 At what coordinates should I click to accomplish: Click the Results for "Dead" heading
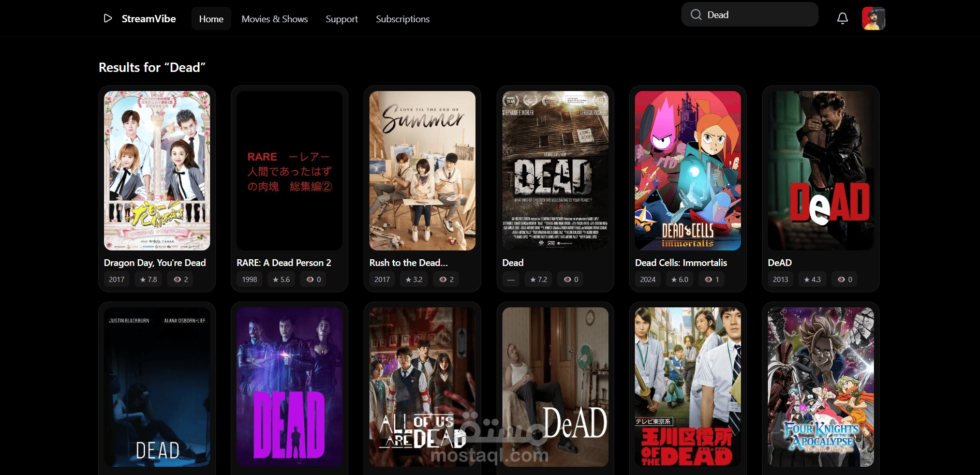152,67
